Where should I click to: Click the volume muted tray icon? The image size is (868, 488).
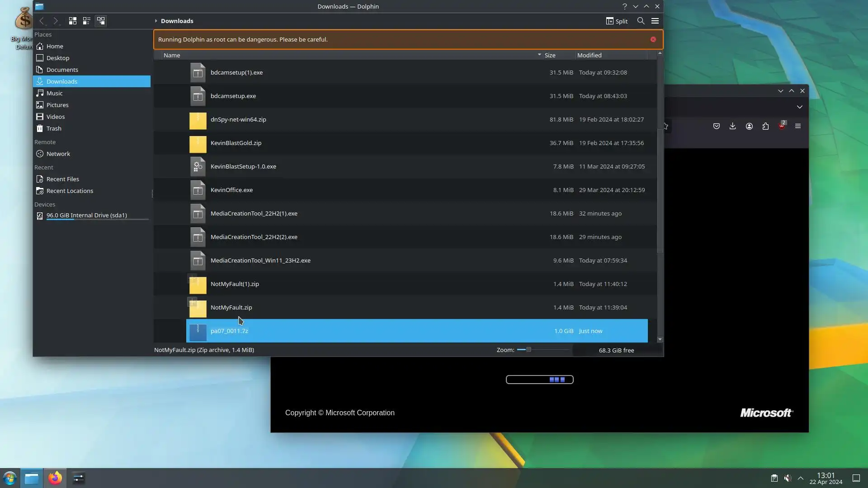(x=788, y=478)
